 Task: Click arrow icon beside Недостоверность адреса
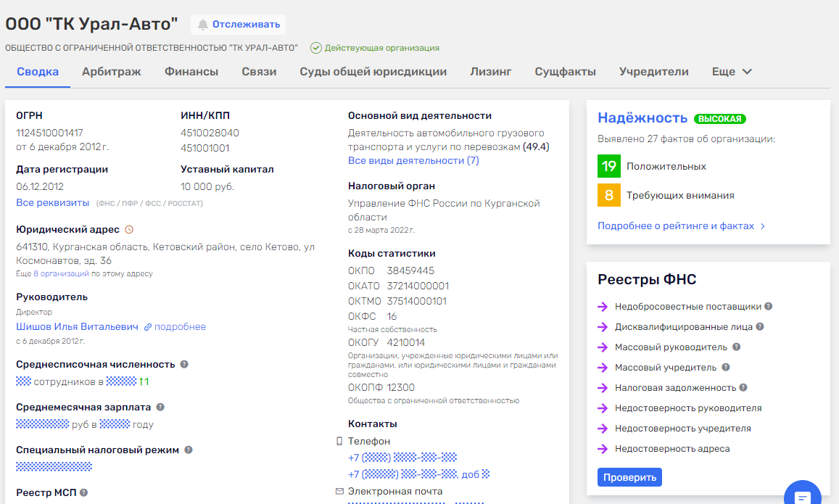pyautogui.click(x=603, y=449)
